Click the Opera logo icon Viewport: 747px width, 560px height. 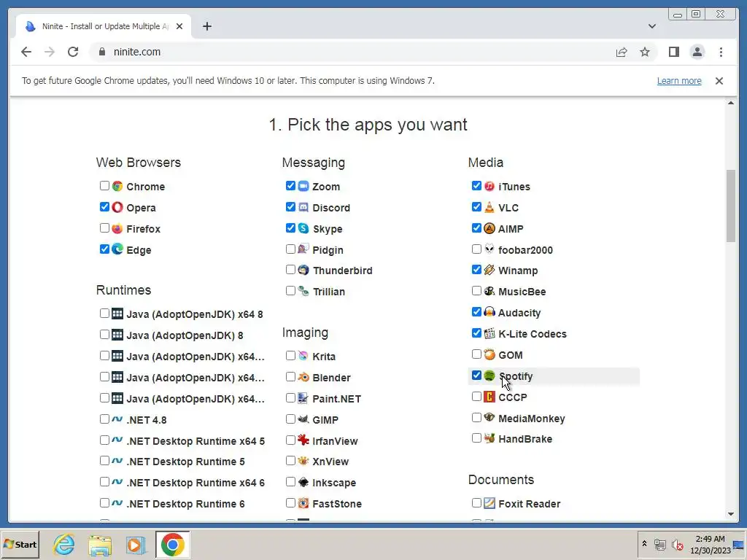coord(117,207)
